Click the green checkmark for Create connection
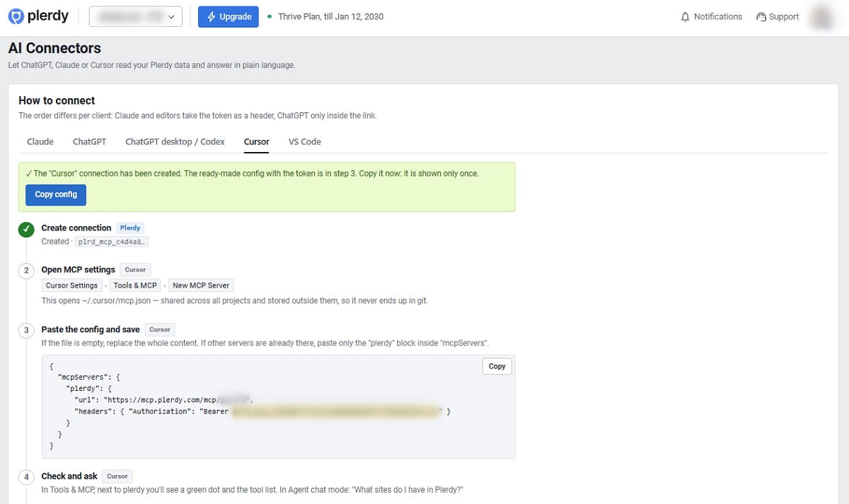Screen dimensions: 849x504 click(26, 230)
